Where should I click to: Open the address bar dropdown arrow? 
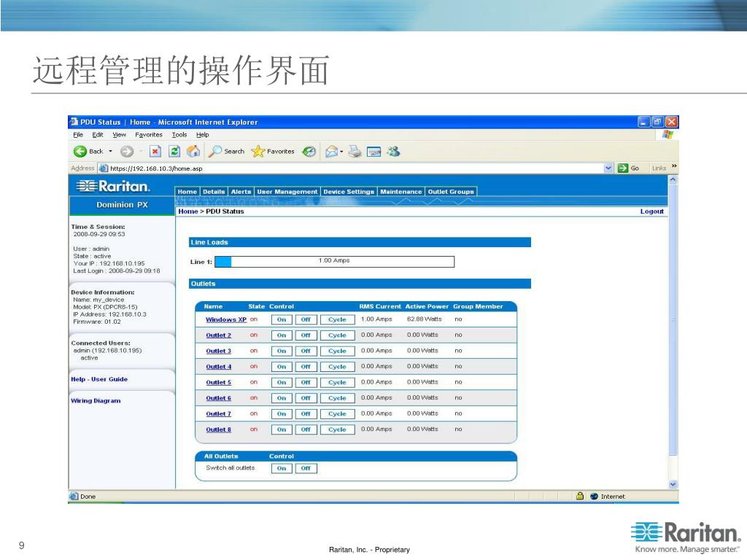[608, 168]
